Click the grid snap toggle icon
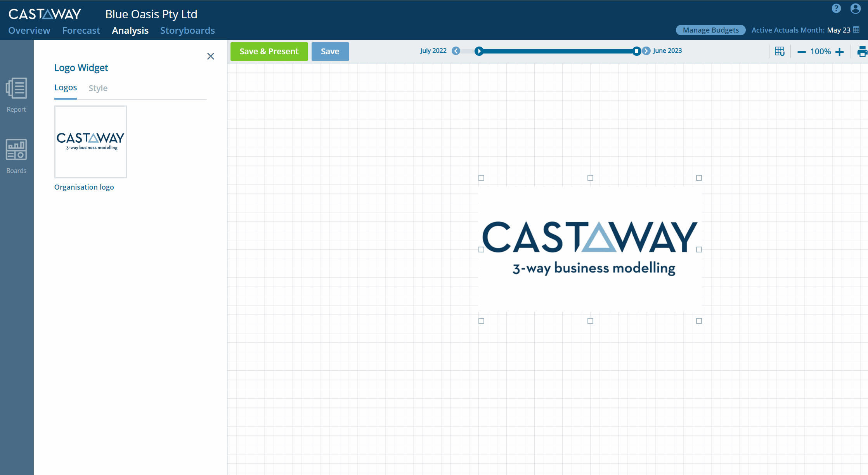Screen dimensions: 868x475 coord(780,51)
